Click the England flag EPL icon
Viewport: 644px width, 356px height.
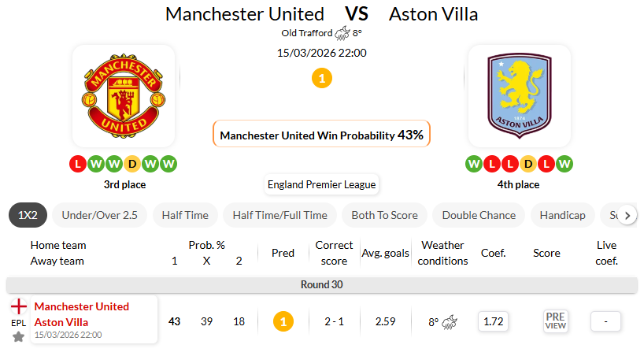coord(18,306)
